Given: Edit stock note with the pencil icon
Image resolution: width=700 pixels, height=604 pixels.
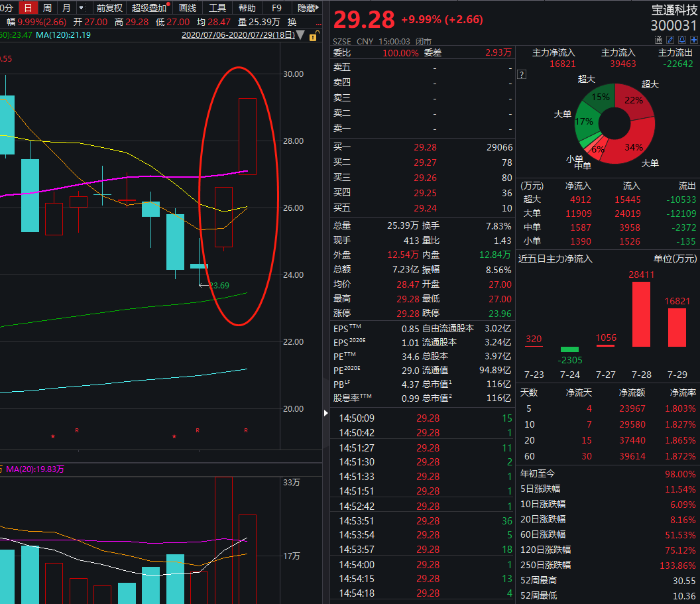Looking at the screenshot, I should (670, 40).
